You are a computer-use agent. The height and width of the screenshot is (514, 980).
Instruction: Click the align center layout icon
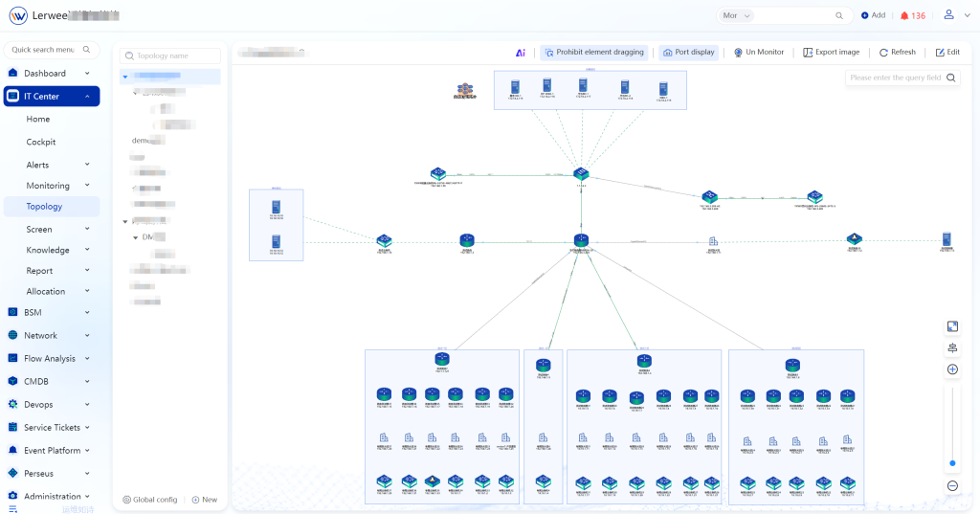pyautogui.click(x=952, y=348)
